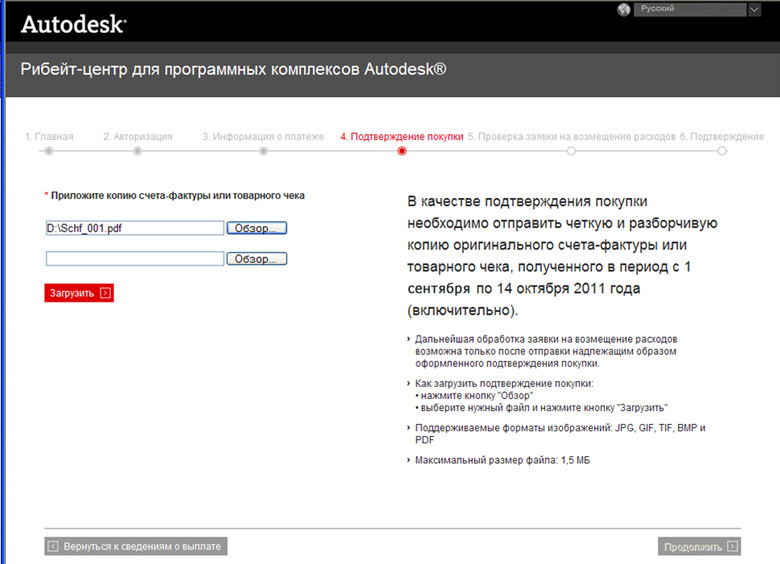The height and width of the screenshot is (564, 780).
Task: Focus the second empty file field
Action: click(x=135, y=259)
